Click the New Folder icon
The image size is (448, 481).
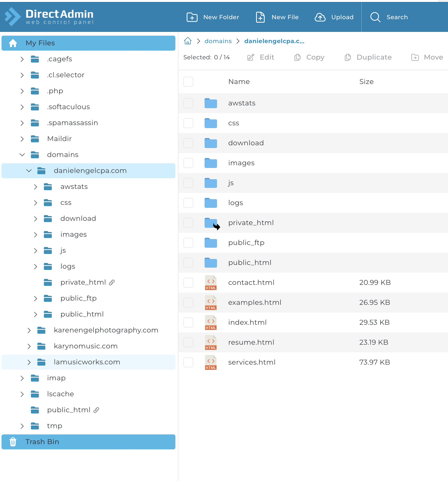(x=192, y=17)
